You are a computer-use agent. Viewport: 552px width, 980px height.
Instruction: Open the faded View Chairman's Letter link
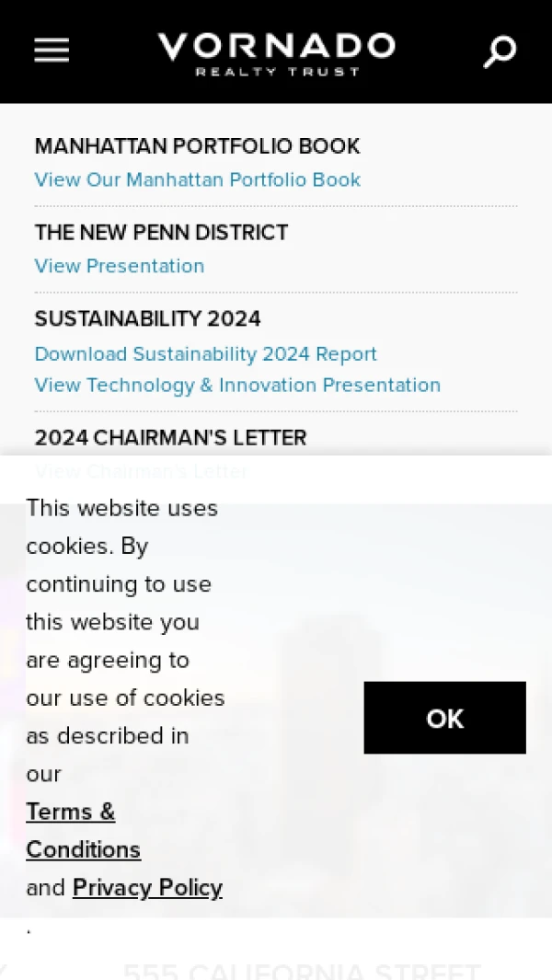pyautogui.click(x=141, y=471)
